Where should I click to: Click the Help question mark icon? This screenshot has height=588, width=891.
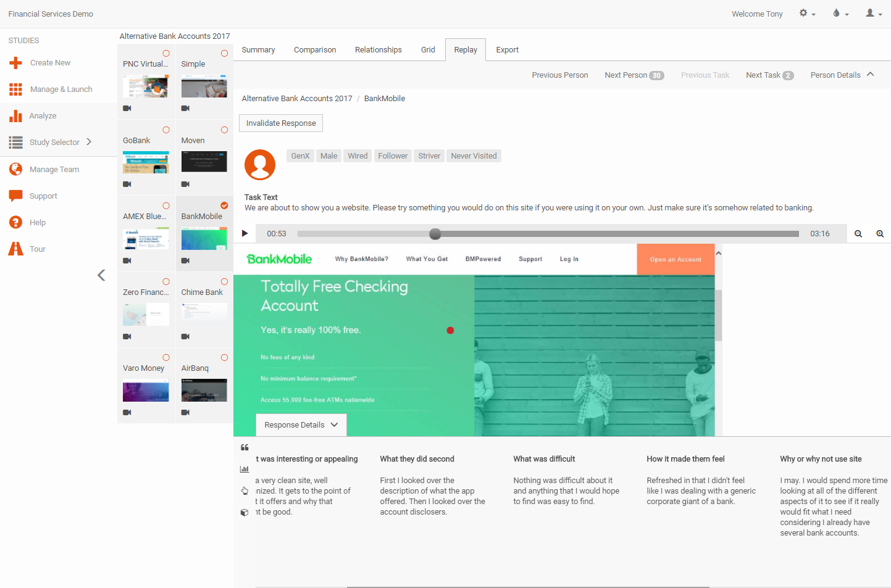point(16,223)
